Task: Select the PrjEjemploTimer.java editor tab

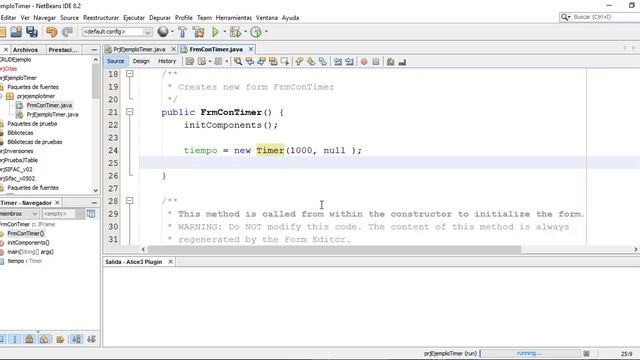Action: tap(139, 49)
